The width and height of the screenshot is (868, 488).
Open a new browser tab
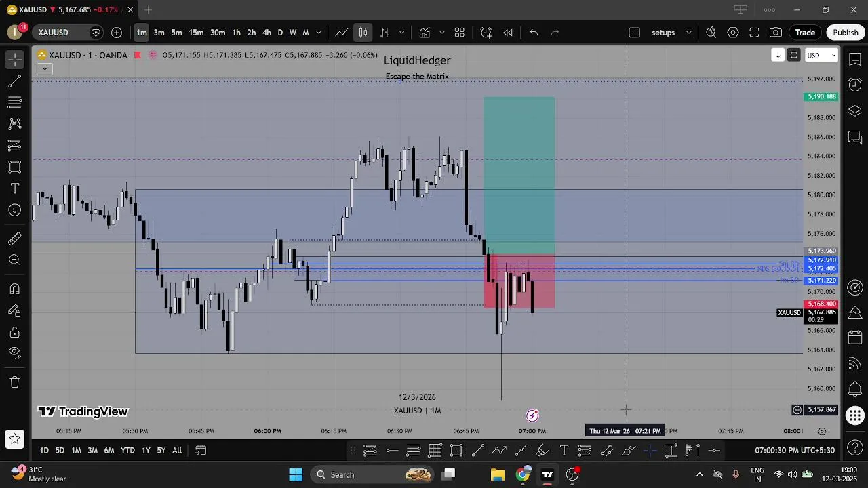tap(148, 9)
